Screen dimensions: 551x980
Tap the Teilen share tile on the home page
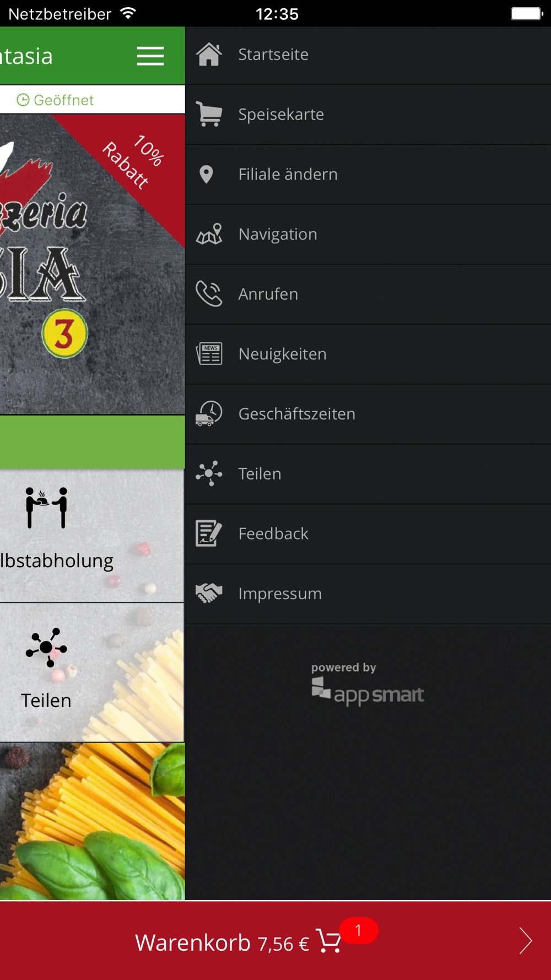click(x=92, y=672)
